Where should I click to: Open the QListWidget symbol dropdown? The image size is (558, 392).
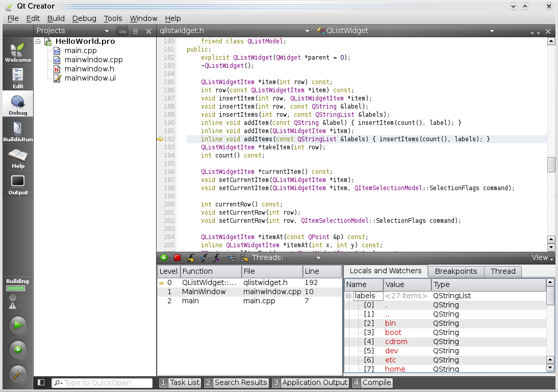(x=492, y=31)
